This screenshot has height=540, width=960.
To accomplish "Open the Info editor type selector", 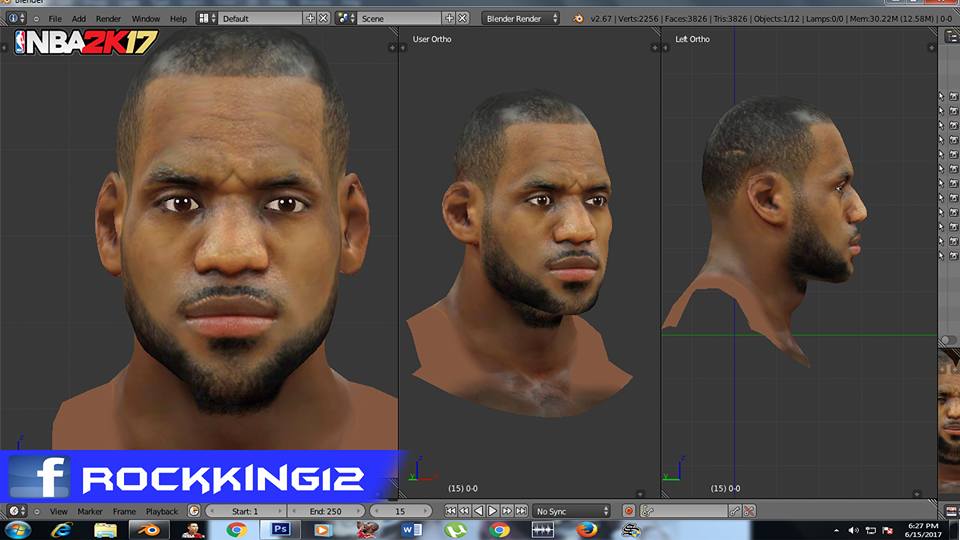I will (16, 18).
